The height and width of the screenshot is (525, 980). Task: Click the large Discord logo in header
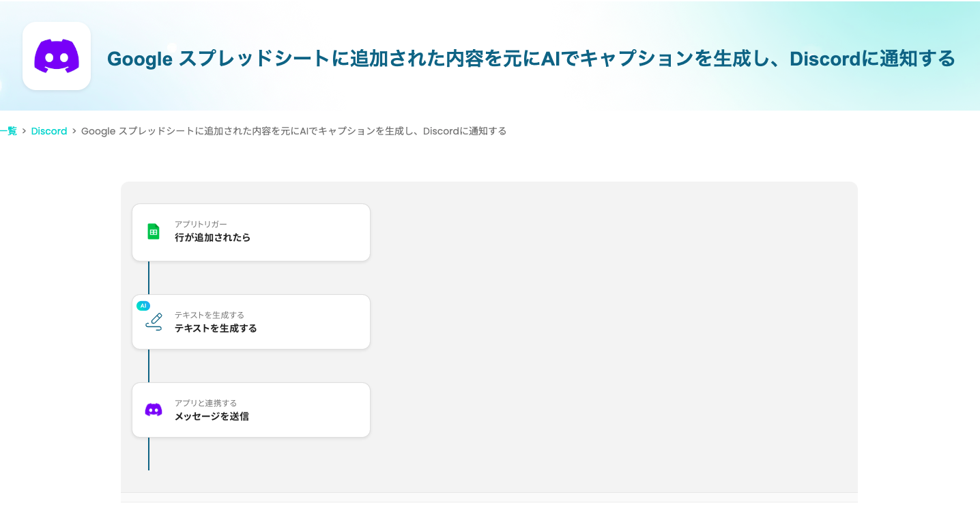57,56
